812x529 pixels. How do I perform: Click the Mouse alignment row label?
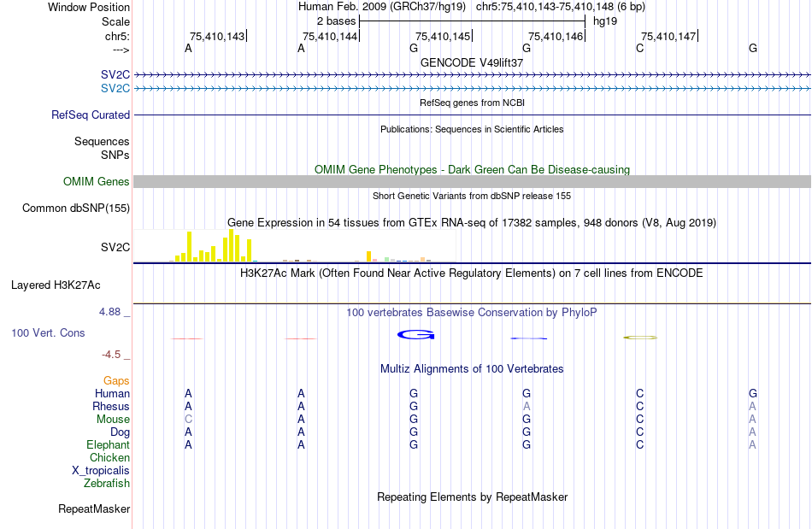113,420
